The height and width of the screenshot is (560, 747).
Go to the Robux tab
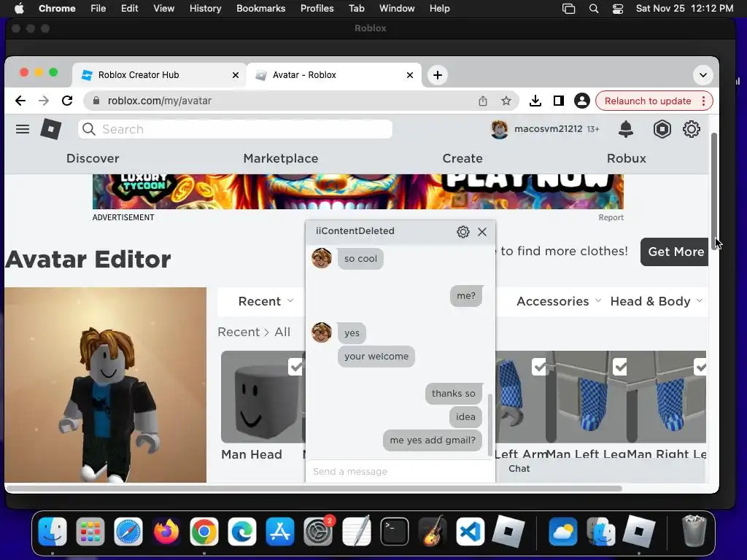point(626,158)
